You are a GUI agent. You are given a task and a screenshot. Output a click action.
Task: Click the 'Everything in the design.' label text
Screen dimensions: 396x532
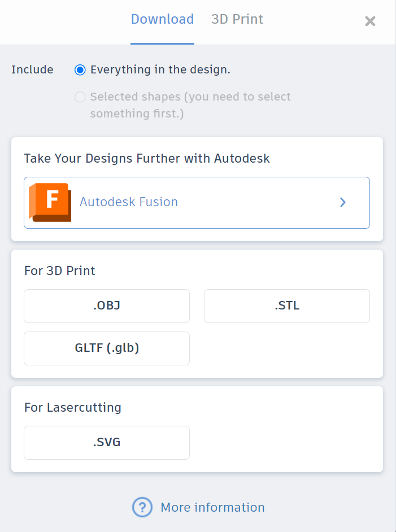(x=160, y=70)
